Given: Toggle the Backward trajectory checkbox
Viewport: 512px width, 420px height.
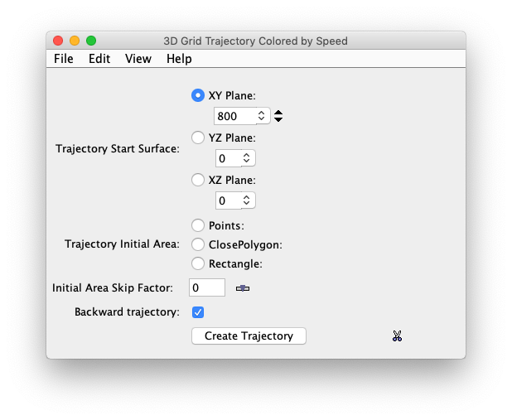Looking at the screenshot, I should point(198,312).
